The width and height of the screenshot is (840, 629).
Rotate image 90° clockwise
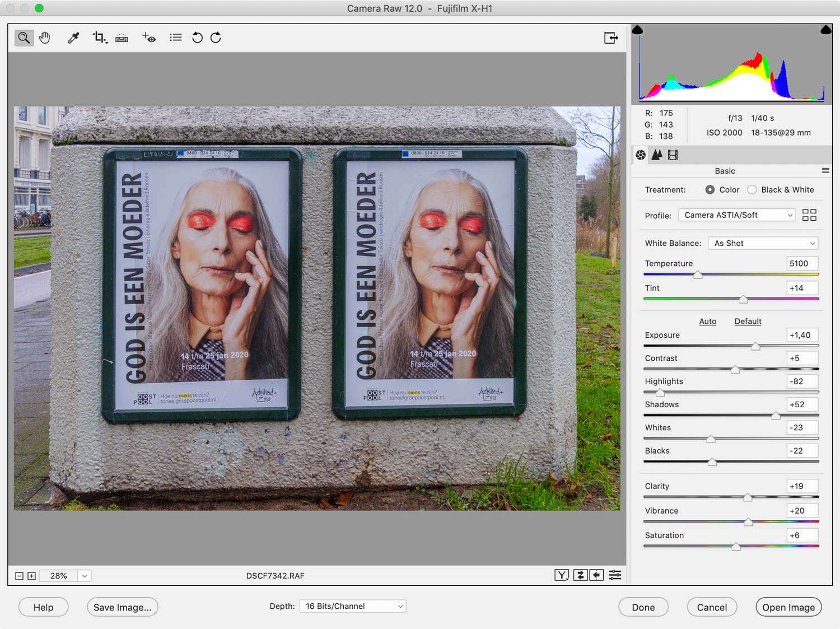216,38
